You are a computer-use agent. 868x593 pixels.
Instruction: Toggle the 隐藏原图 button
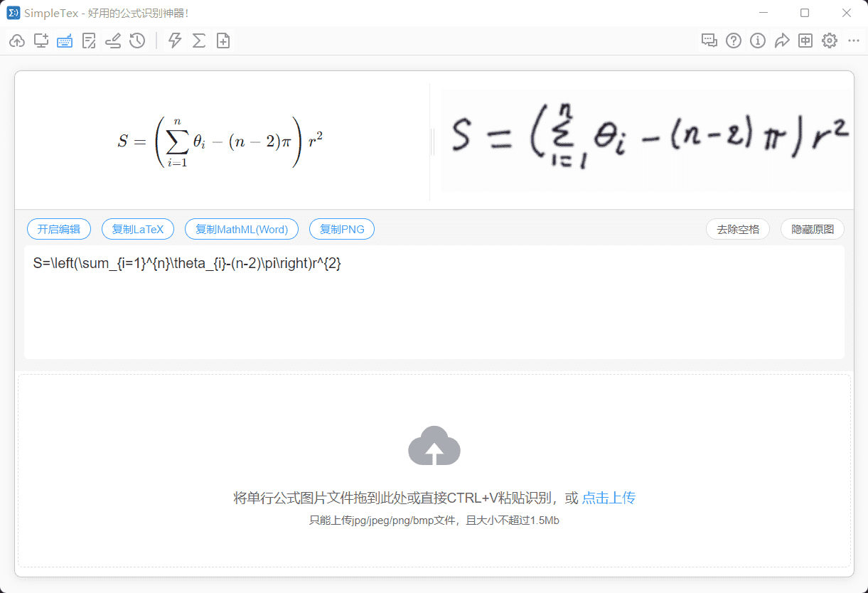[x=813, y=229]
